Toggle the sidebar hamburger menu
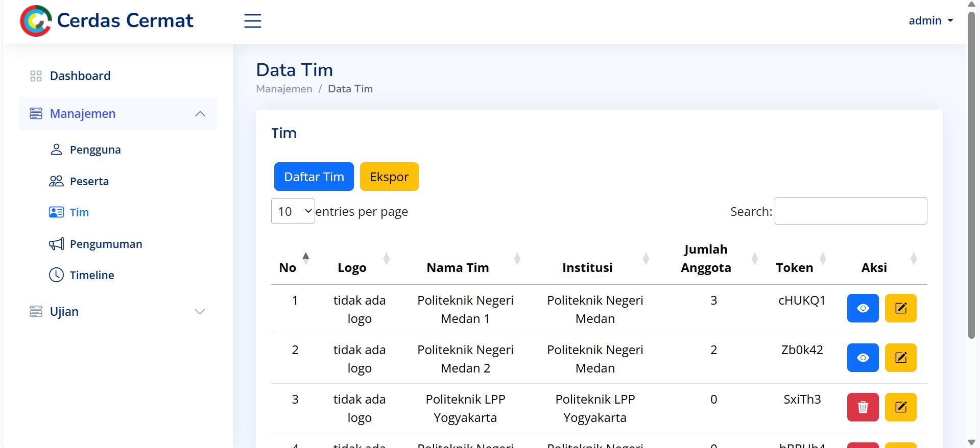 click(x=253, y=21)
